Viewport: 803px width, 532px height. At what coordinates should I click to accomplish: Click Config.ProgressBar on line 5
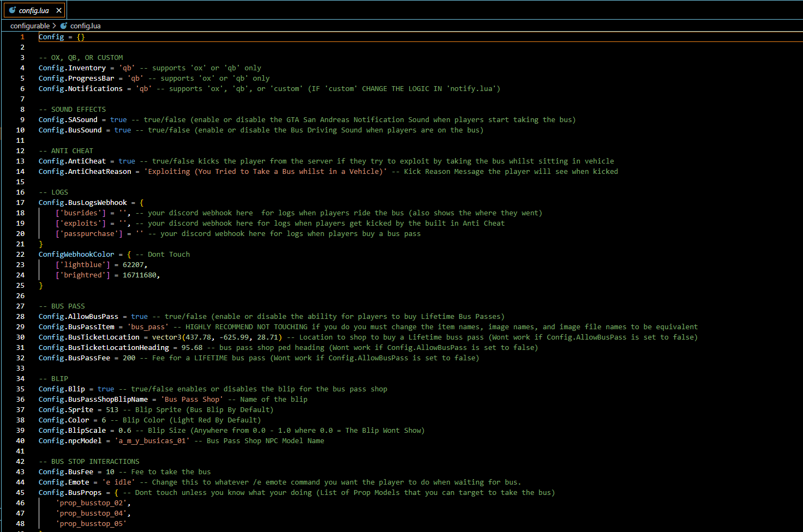tap(76, 78)
